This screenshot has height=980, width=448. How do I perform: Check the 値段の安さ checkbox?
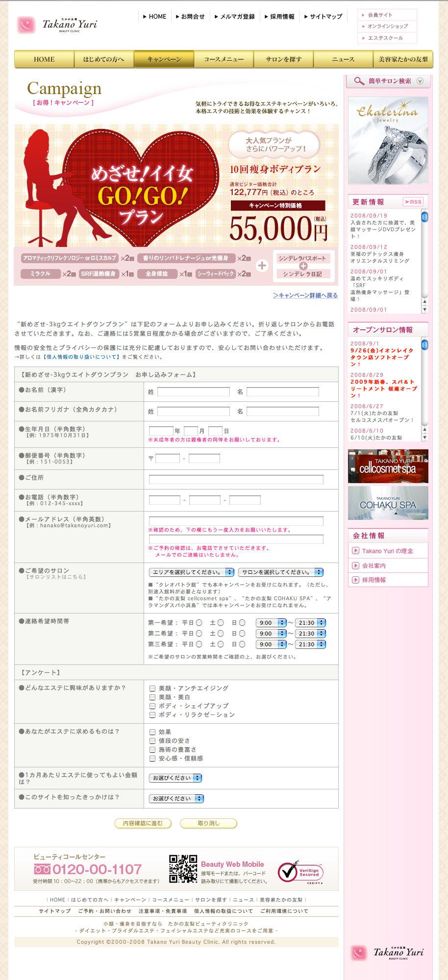[x=152, y=741]
